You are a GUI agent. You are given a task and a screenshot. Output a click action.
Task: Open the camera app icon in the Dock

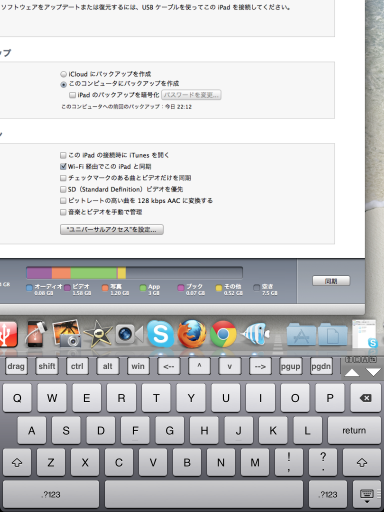tap(129, 334)
